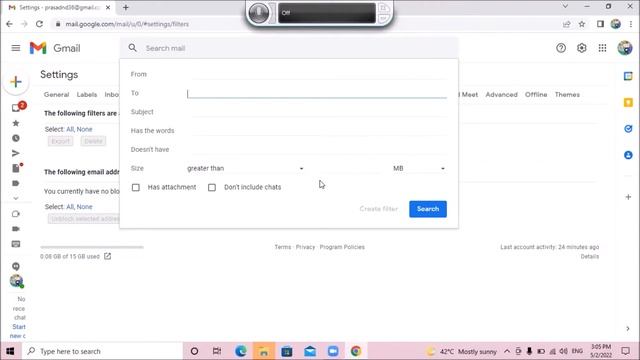The height and width of the screenshot is (360, 640).
Task: Check the Don't include chats checkbox
Action: (212, 187)
